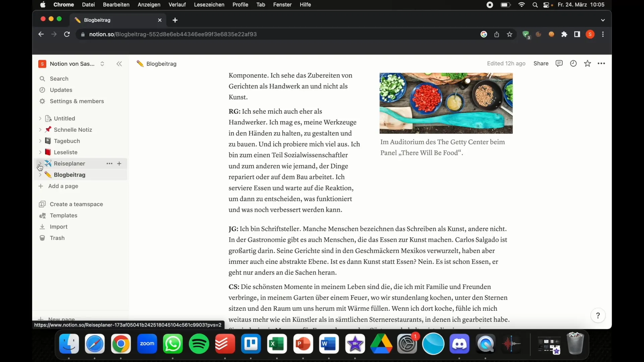Click the Create a teamspace icon

(42, 204)
